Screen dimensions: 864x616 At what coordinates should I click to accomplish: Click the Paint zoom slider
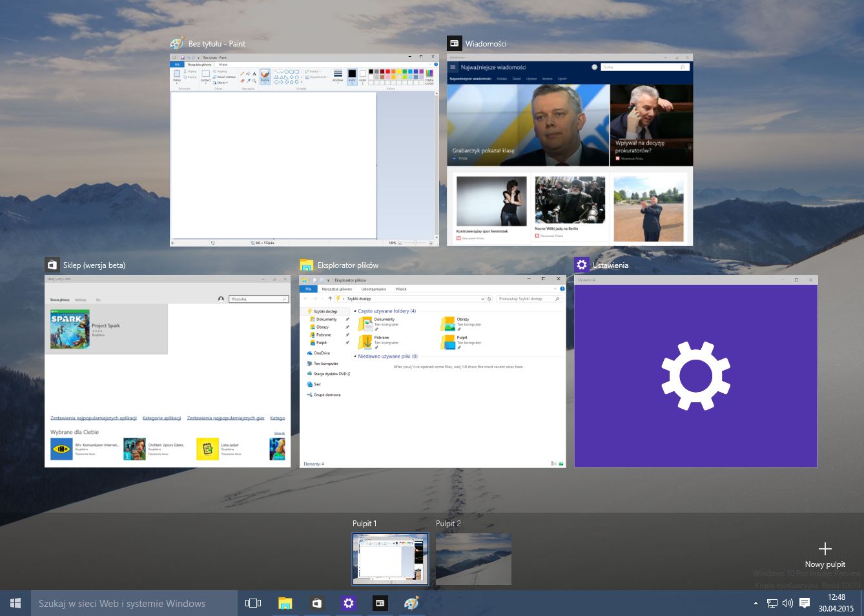pos(414,243)
